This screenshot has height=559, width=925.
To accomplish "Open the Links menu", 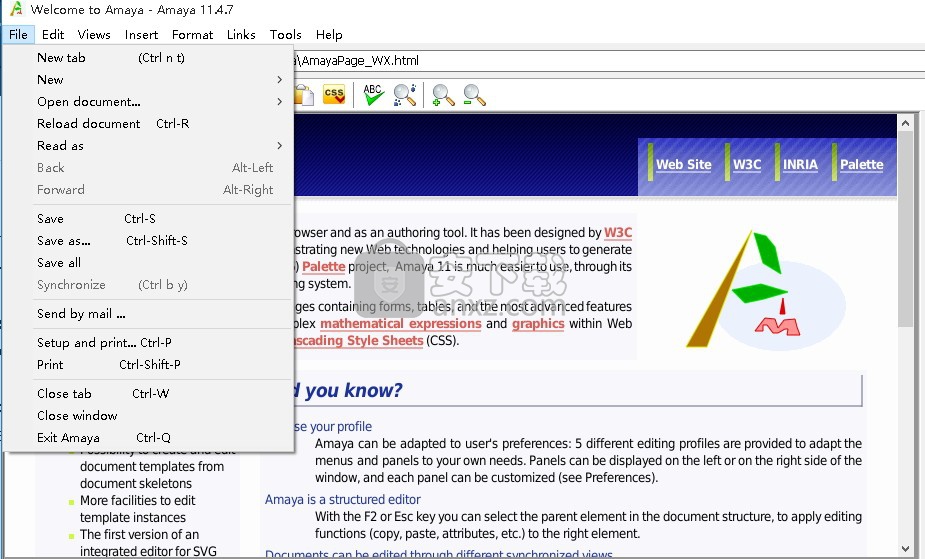I will click(241, 35).
